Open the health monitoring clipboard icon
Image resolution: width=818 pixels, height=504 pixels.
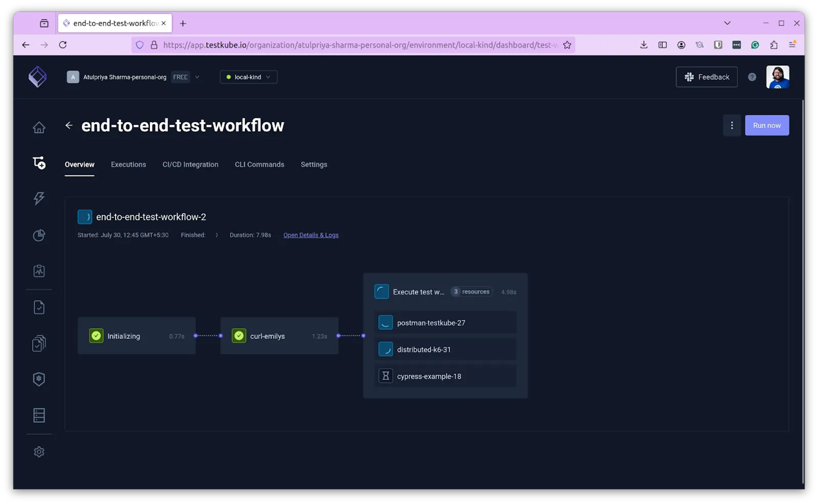coord(39,271)
